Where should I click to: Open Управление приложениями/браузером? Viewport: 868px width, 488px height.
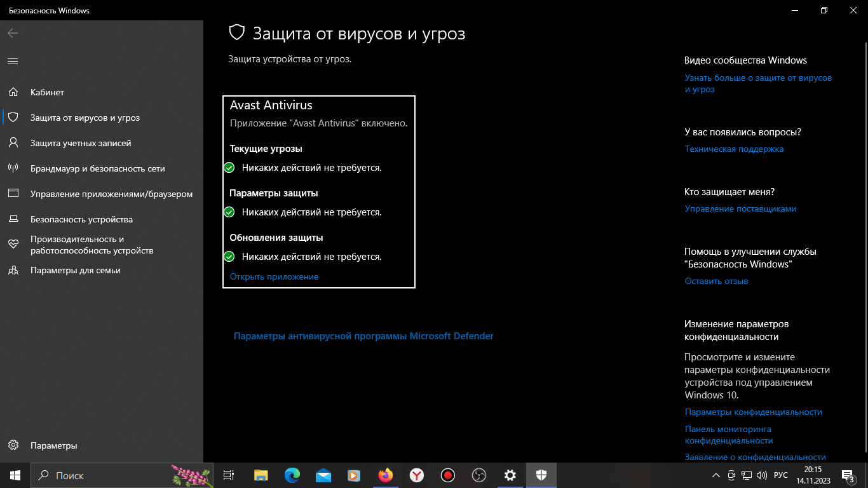pos(102,194)
